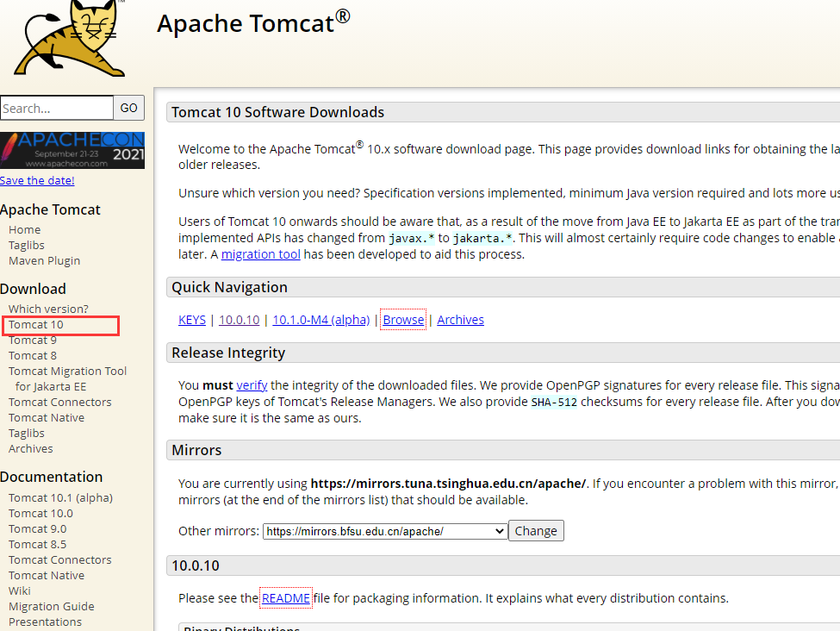
Task: Open the Migration Guide link
Action: [52, 606]
